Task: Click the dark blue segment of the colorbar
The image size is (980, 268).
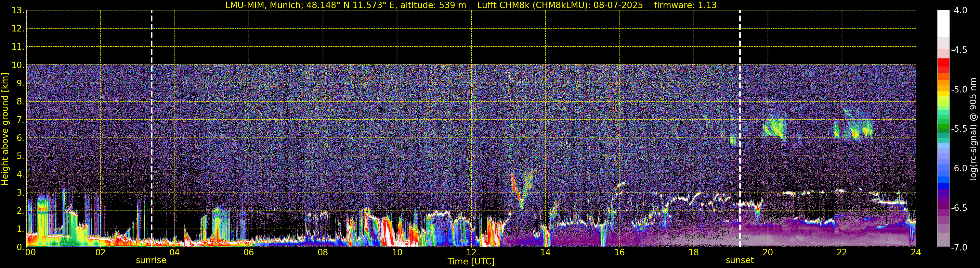Action: [x=944, y=186]
